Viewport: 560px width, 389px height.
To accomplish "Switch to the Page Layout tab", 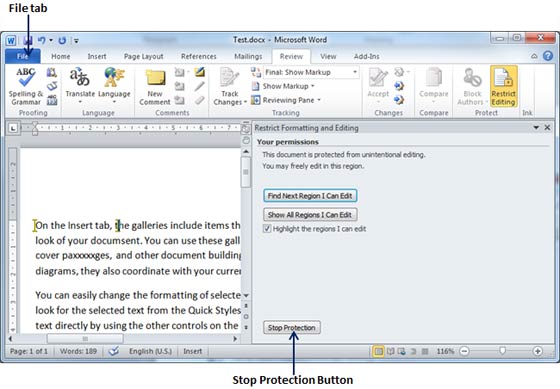I will pyautogui.click(x=143, y=56).
